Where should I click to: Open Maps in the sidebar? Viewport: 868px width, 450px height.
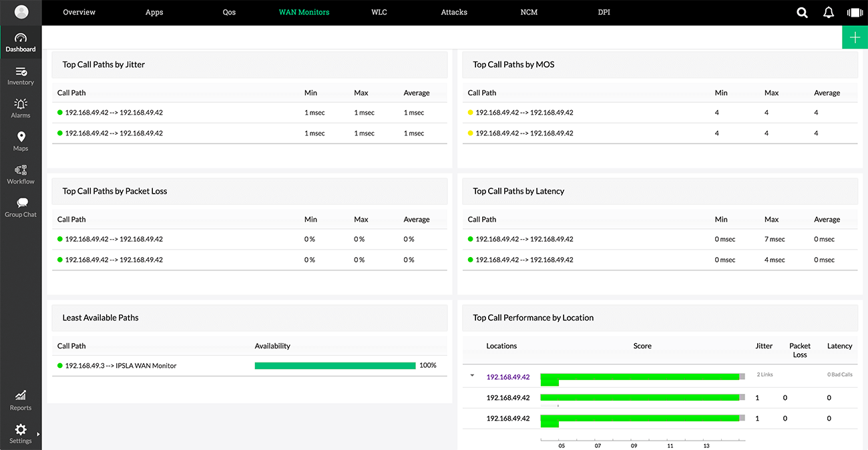click(21, 142)
